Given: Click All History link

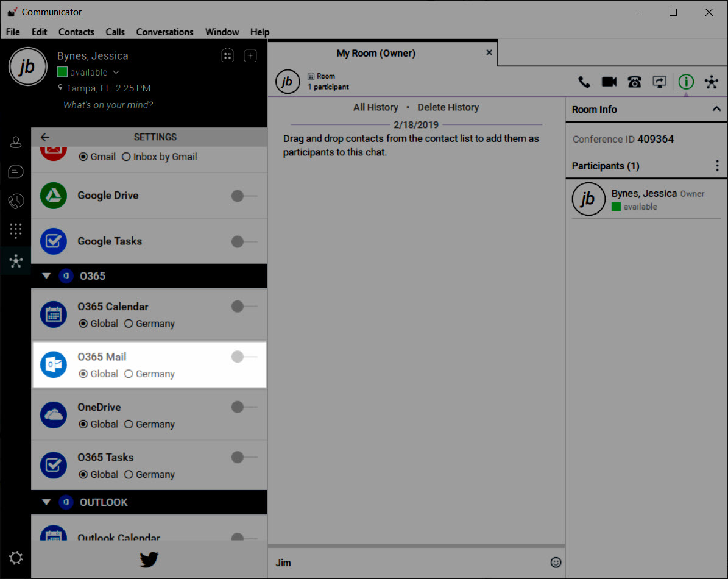Looking at the screenshot, I should coord(376,107).
